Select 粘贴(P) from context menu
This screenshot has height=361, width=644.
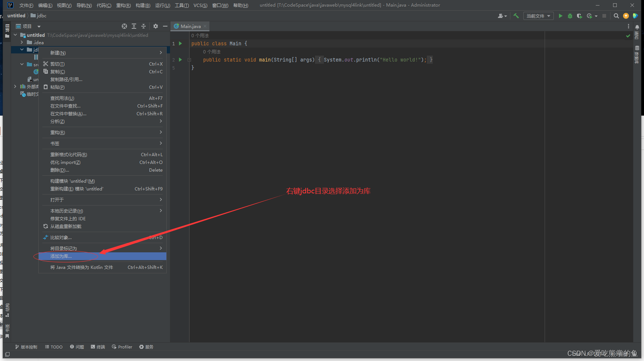coord(102,87)
